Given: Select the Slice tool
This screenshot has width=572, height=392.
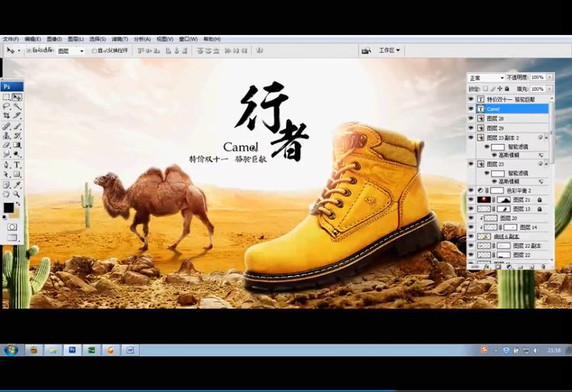Looking at the screenshot, I should tap(17, 116).
